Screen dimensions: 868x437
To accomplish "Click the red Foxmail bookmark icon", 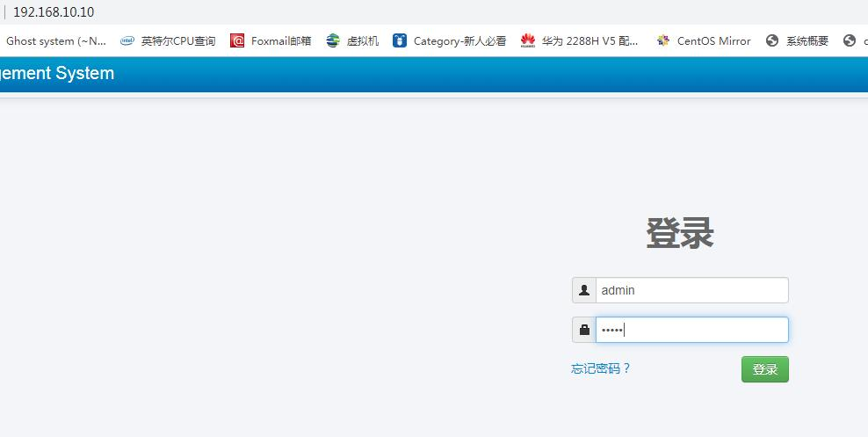I will pos(237,40).
